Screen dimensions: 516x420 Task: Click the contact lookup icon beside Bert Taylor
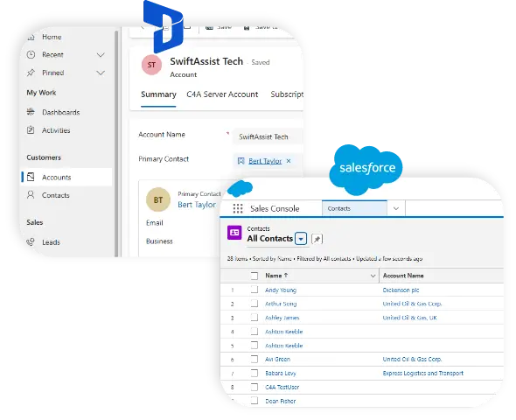coord(241,161)
